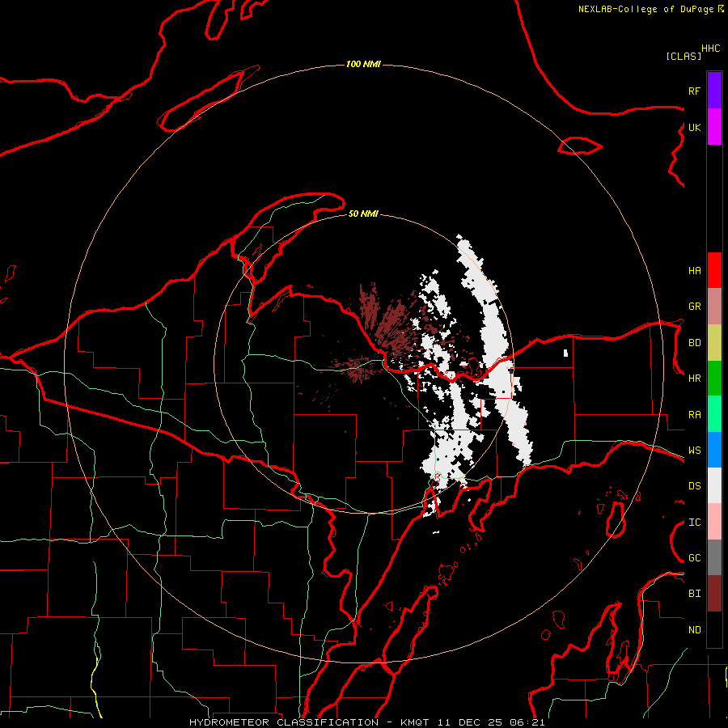Select the GR legend color block
728x728 pixels.
tap(714, 307)
